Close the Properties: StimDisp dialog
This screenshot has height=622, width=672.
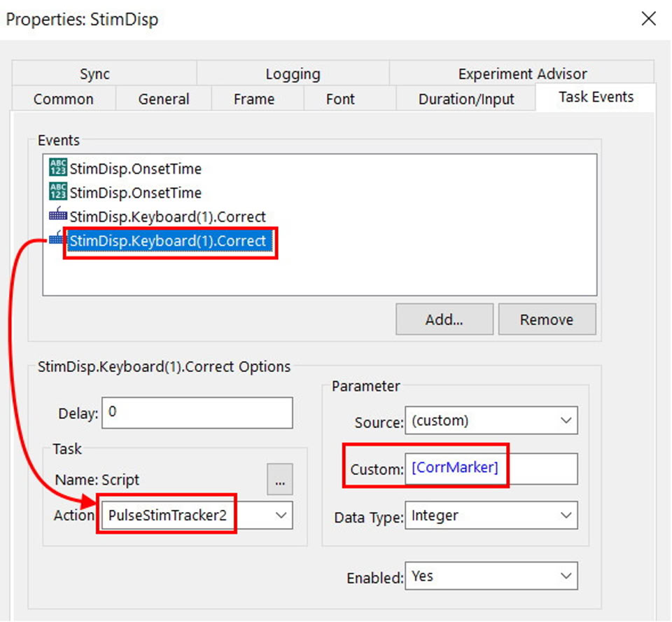coord(649,19)
